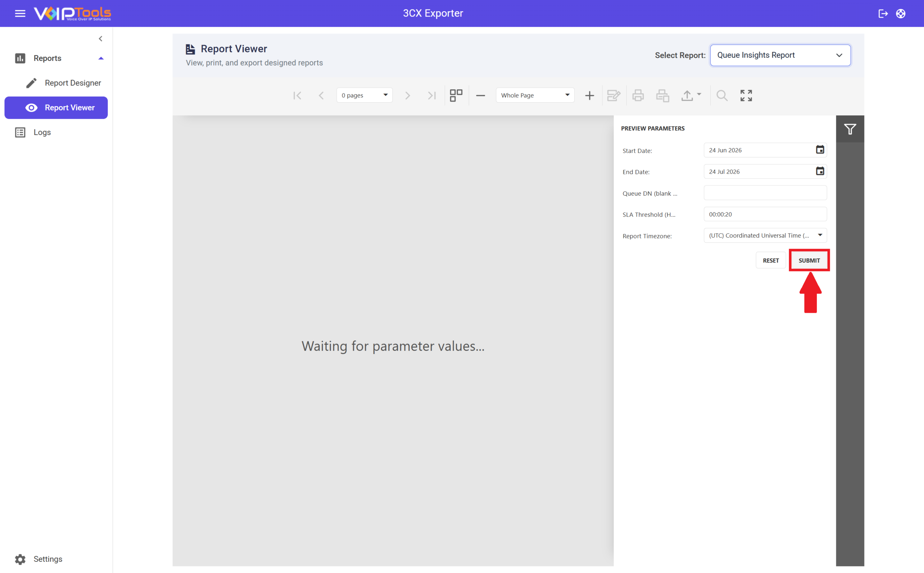Toggle the preview parameters filter panel
Screen dimensions: 924x573
(x=850, y=129)
